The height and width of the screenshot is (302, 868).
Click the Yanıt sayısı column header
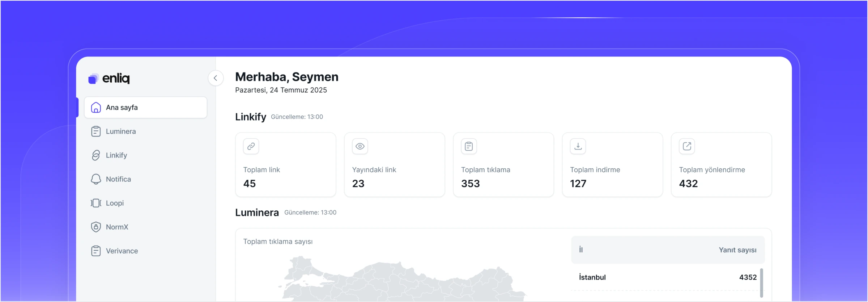click(x=738, y=250)
